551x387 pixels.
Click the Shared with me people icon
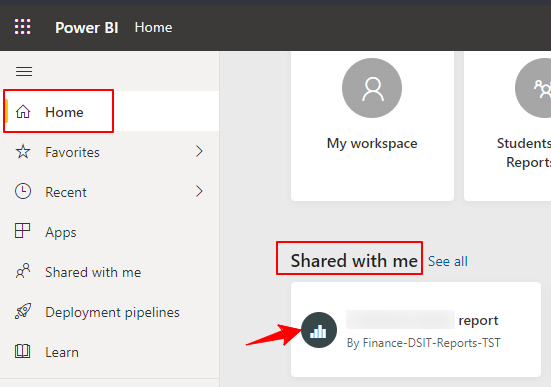click(23, 271)
